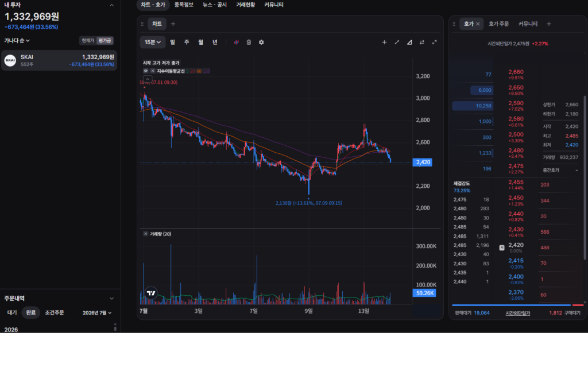
Task: Select the 차트 panel tab
Action: (x=157, y=24)
